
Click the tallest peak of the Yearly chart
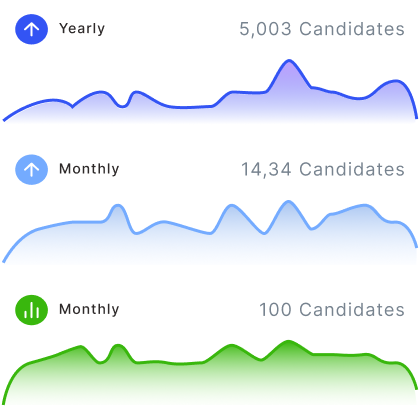pos(289,61)
